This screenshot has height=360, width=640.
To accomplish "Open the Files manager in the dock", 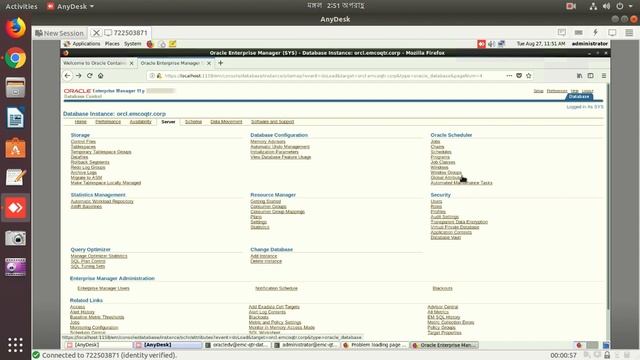I will point(16,88).
